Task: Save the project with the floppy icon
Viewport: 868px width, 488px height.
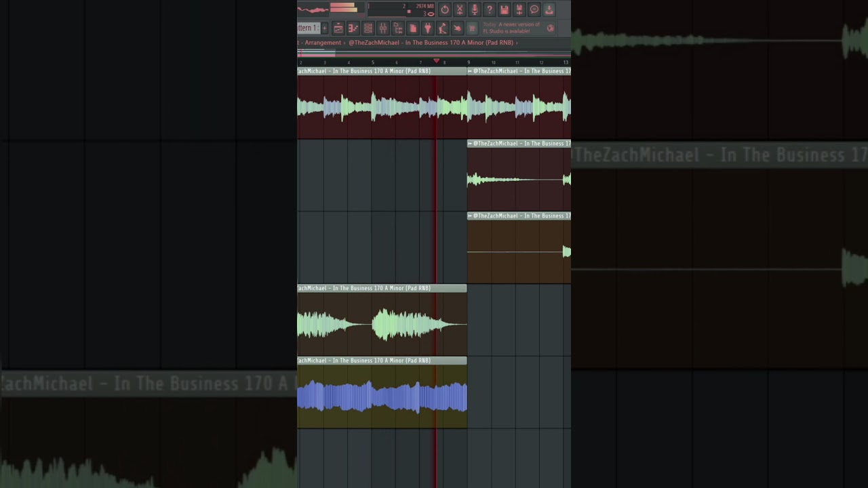Action: pyautogui.click(x=505, y=9)
